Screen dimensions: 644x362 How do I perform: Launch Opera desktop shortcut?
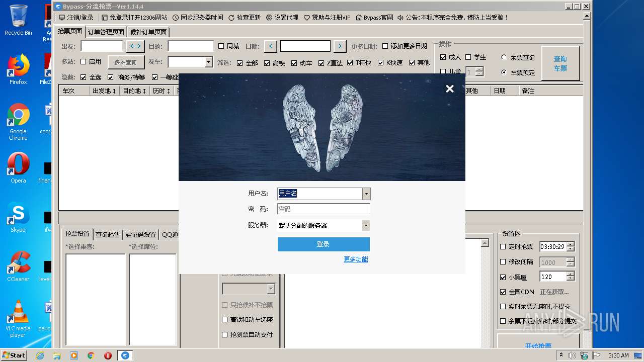(x=18, y=168)
